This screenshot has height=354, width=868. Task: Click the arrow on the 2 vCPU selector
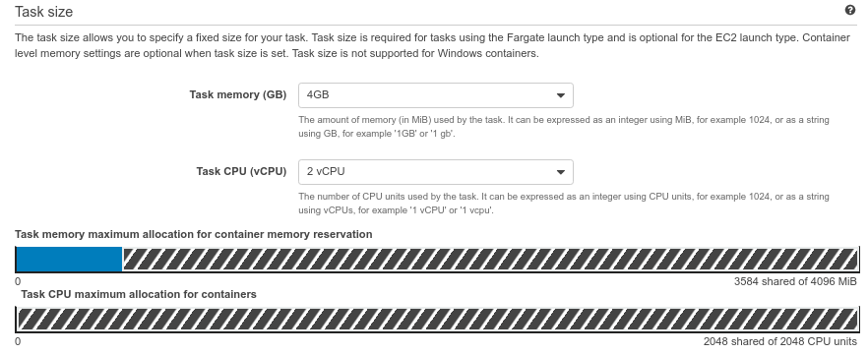tap(560, 173)
